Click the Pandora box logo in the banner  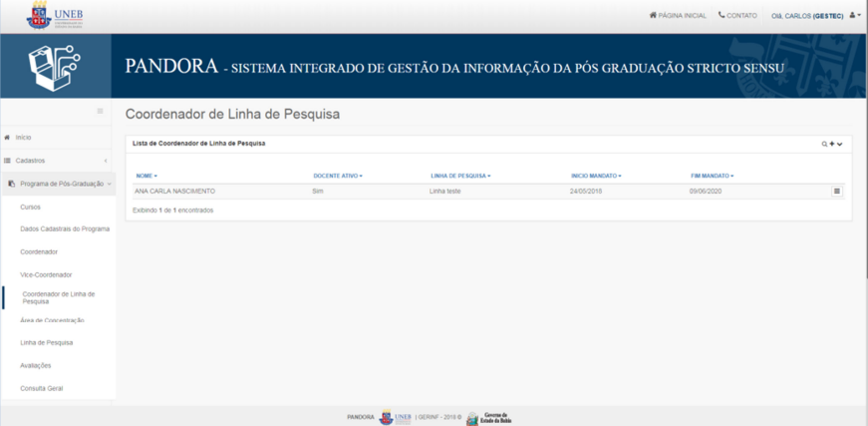[x=54, y=67]
